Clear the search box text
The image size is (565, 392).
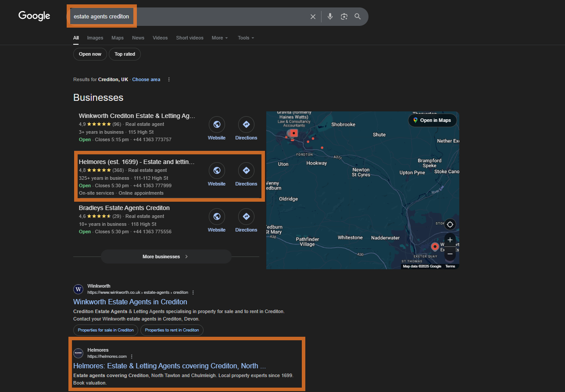point(313,17)
